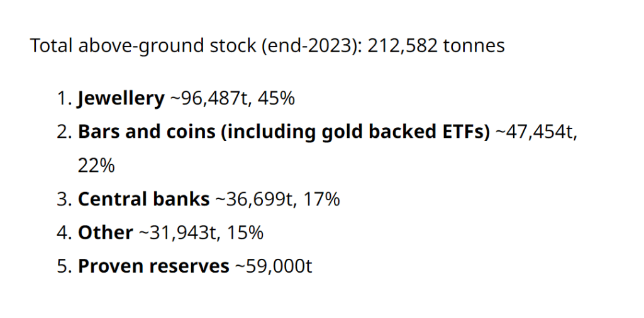Viewport: 644px width, 318px height.
Task: Click the ~36,699t central banks amount
Action: 254,199
